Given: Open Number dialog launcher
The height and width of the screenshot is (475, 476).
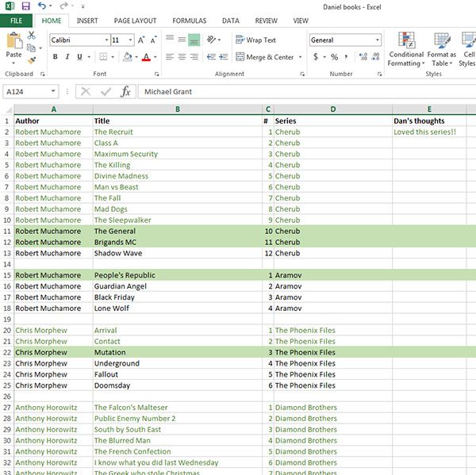Looking at the screenshot, I should point(379,74).
